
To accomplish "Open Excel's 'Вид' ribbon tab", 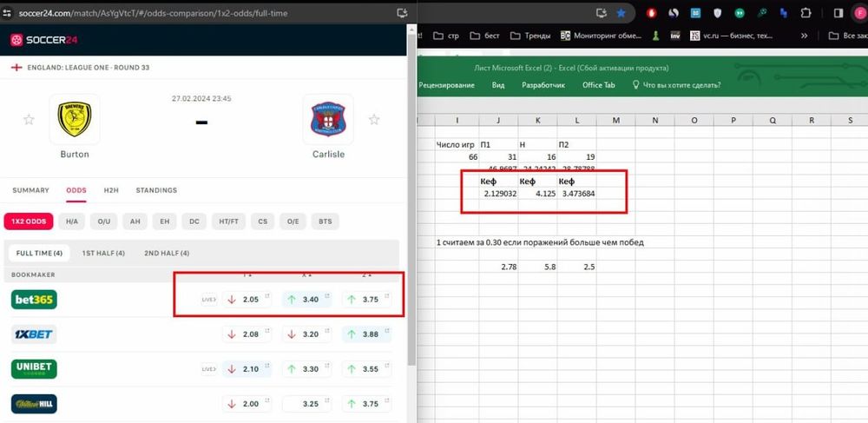I will click(498, 85).
